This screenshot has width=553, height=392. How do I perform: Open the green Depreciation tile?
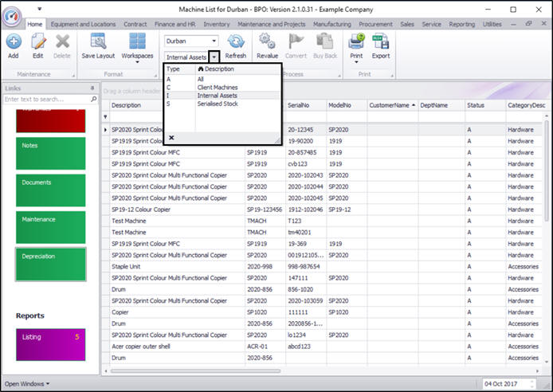click(x=50, y=264)
